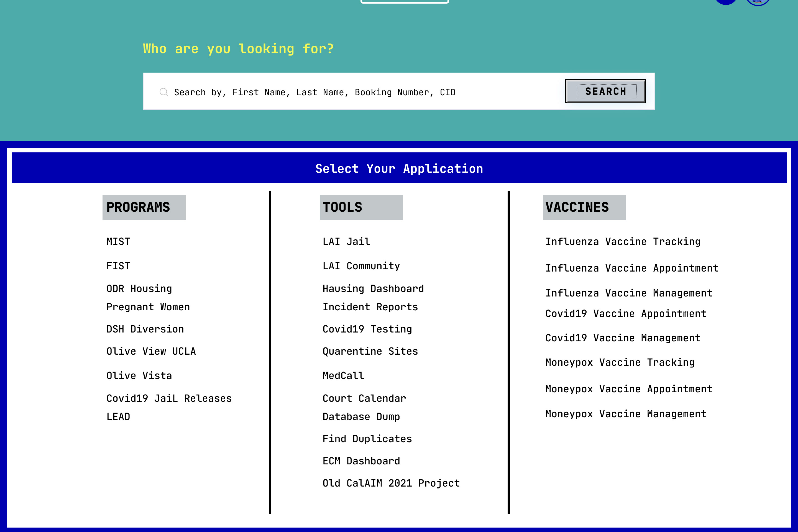The height and width of the screenshot is (532, 798).
Task: Open Moneypox Vaccine Management
Action: point(626,414)
